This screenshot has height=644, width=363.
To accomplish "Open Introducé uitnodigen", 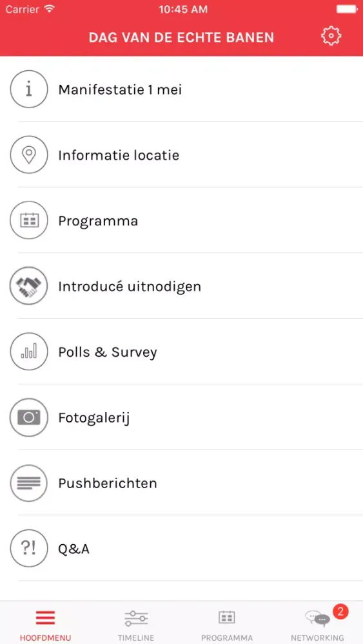I will coord(181,287).
